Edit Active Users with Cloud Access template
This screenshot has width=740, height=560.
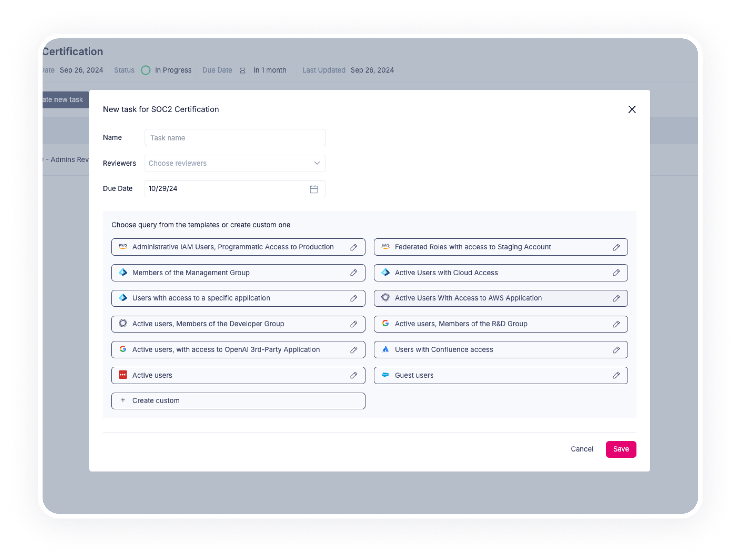point(616,273)
